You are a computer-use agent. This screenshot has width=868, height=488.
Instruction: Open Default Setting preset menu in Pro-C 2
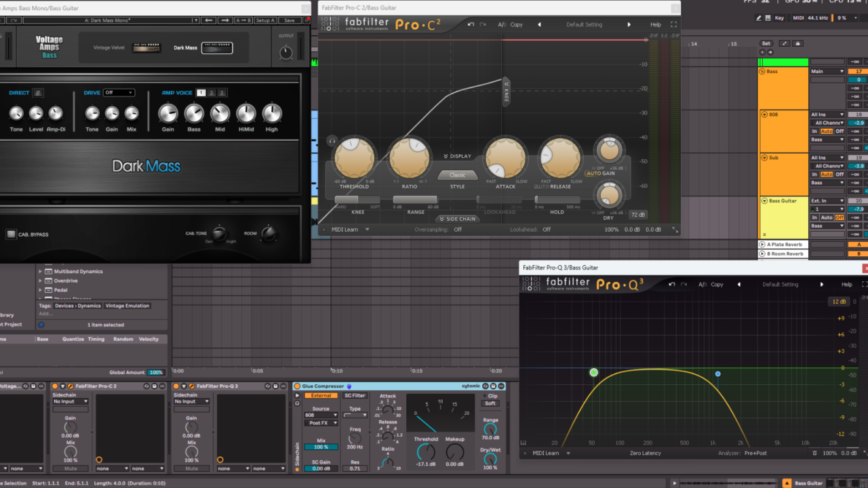(x=585, y=24)
